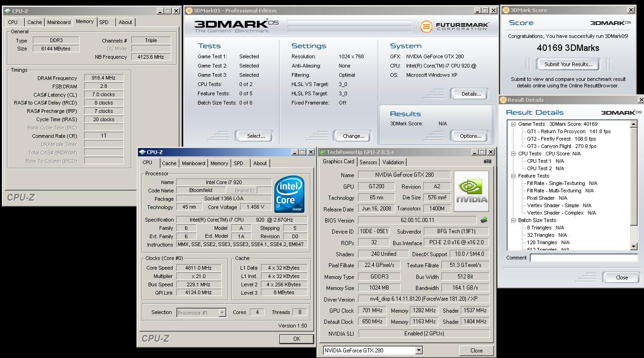Click the NVIDIA logo in GPU-Z
Image resolution: width=644 pixels, height=358 pixels.
[471, 191]
